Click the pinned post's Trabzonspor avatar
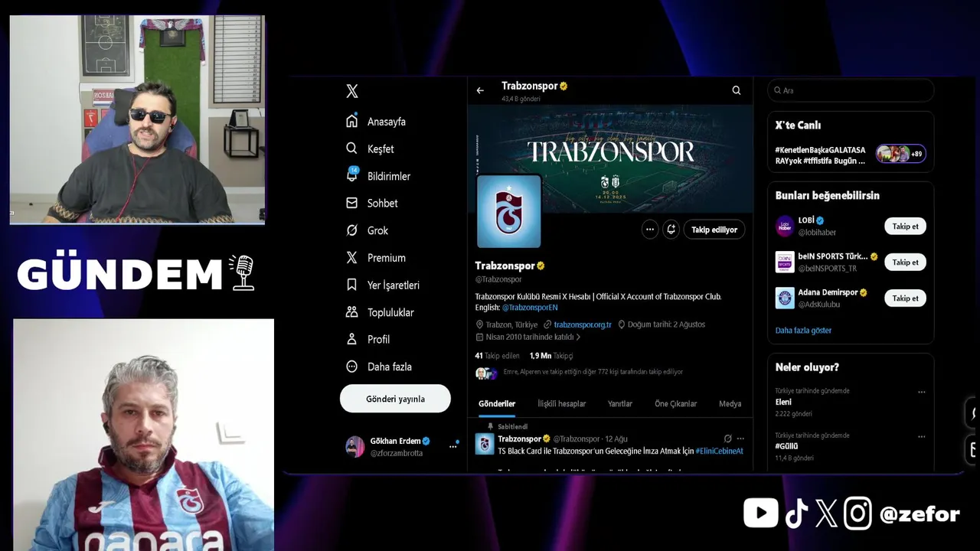The image size is (980, 551). (x=484, y=444)
